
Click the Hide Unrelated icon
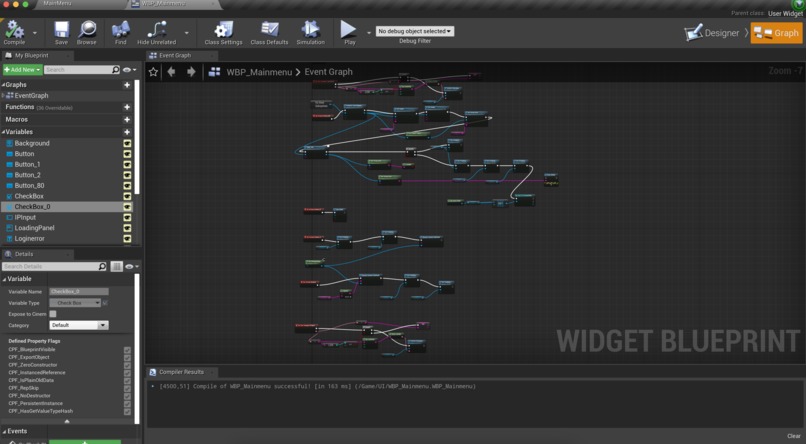(156, 29)
